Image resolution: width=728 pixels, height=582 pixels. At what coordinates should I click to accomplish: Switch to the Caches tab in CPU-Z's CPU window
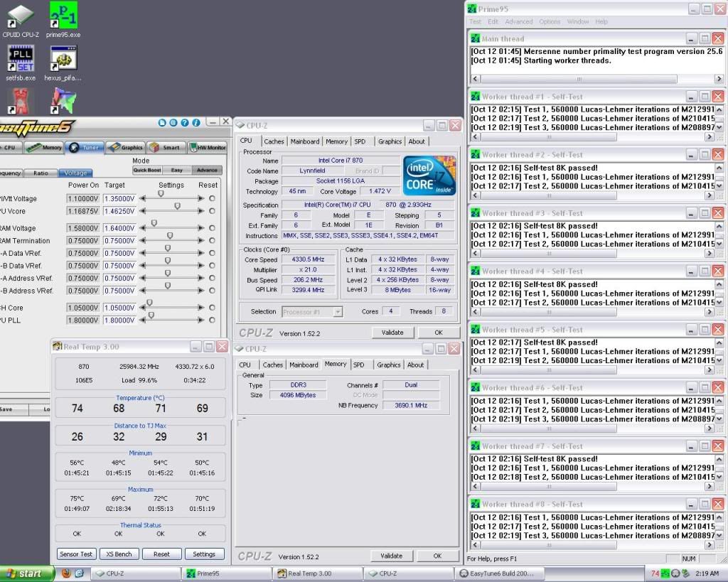point(274,141)
